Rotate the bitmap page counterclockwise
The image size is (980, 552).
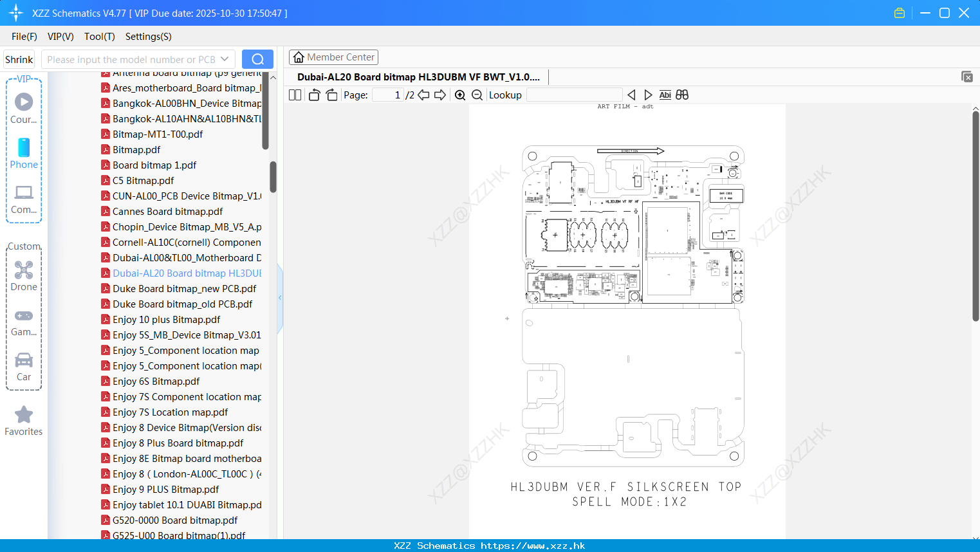pyautogui.click(x=314, y=95)
